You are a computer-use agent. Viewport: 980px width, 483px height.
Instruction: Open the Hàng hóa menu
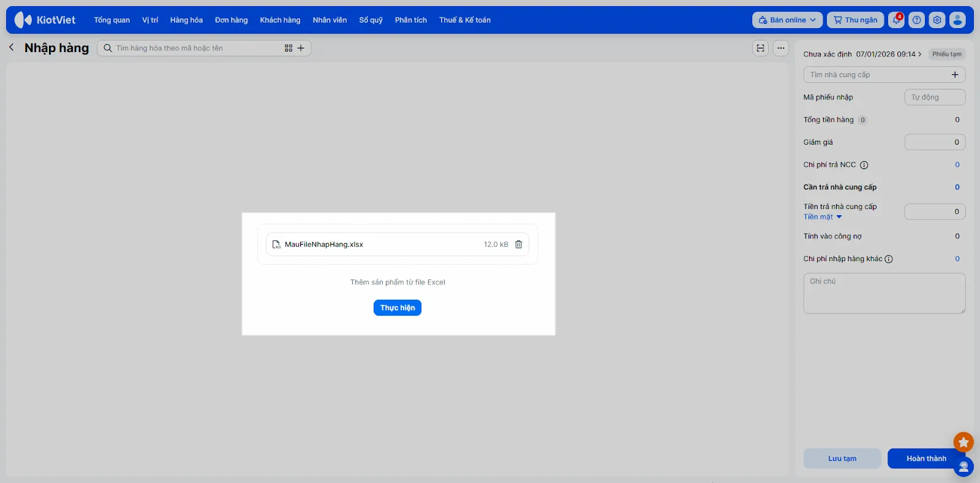(x=186, y=20)
